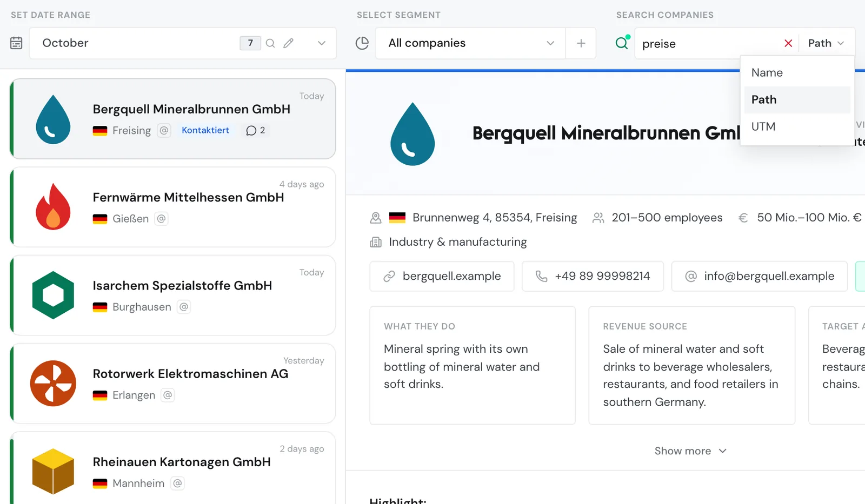Clear the search text with the red X
865x504 pixels.
click(788, 43)
